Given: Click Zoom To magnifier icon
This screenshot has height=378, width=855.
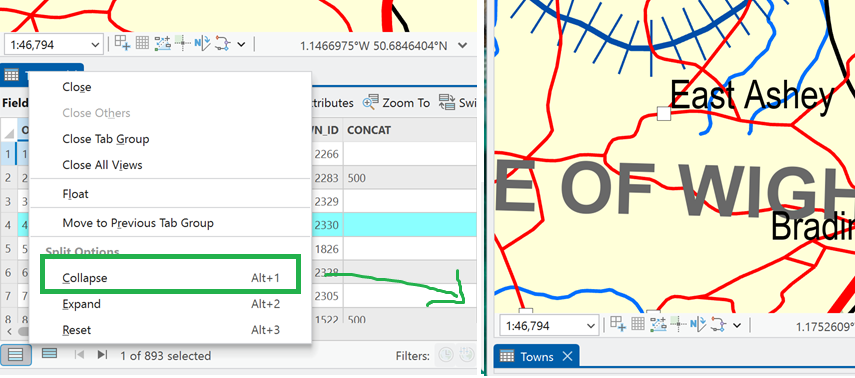Looking at the screenshot, I should point(370,103).
